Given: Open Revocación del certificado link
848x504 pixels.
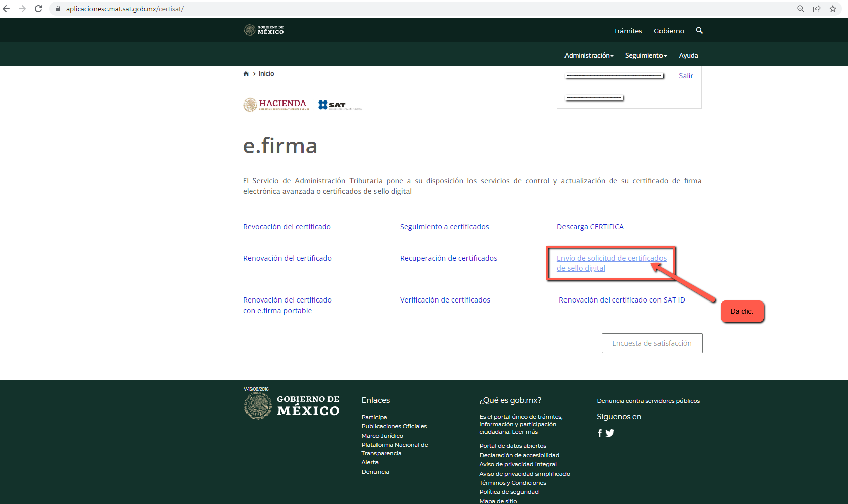Looking at the screenshot, I should (x=287, y=227).
